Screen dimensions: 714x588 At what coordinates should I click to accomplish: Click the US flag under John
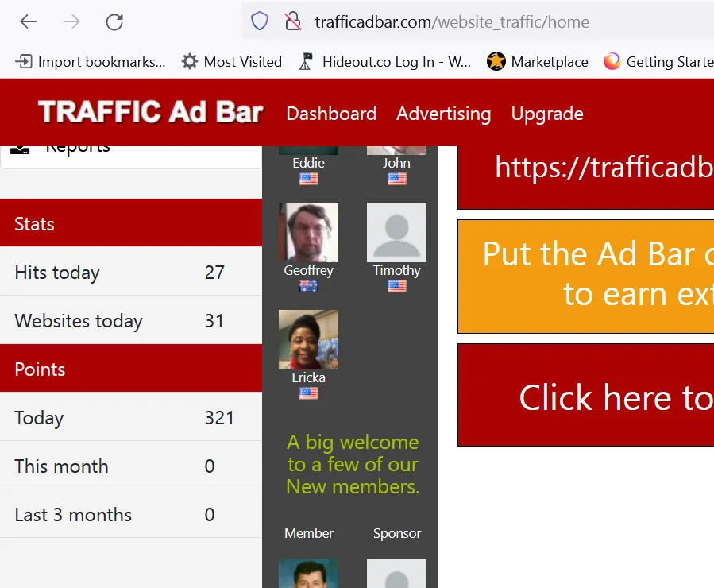(397, 179)
